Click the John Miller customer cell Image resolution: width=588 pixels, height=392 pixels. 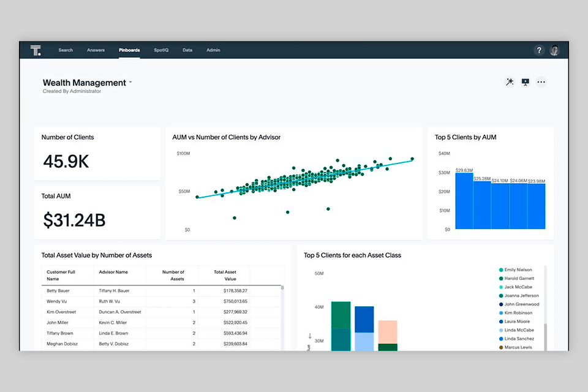coord(58,323)
